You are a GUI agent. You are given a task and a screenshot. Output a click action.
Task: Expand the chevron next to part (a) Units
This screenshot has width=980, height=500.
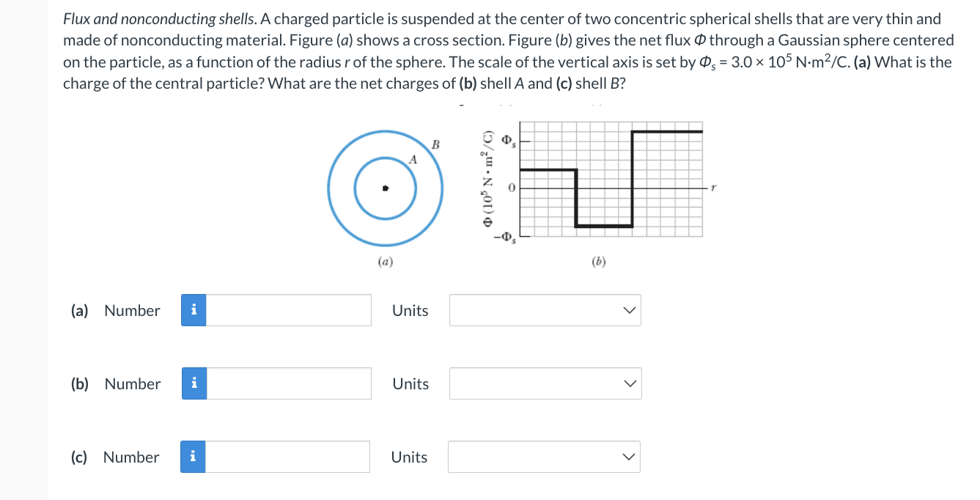pyautogui.click(x=628, y=310)
